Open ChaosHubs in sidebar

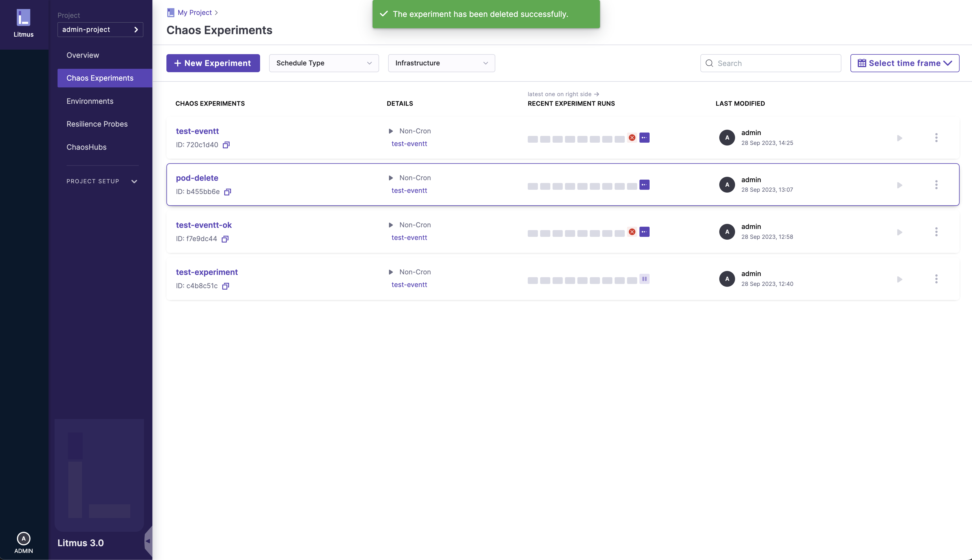tap(87, 147)
